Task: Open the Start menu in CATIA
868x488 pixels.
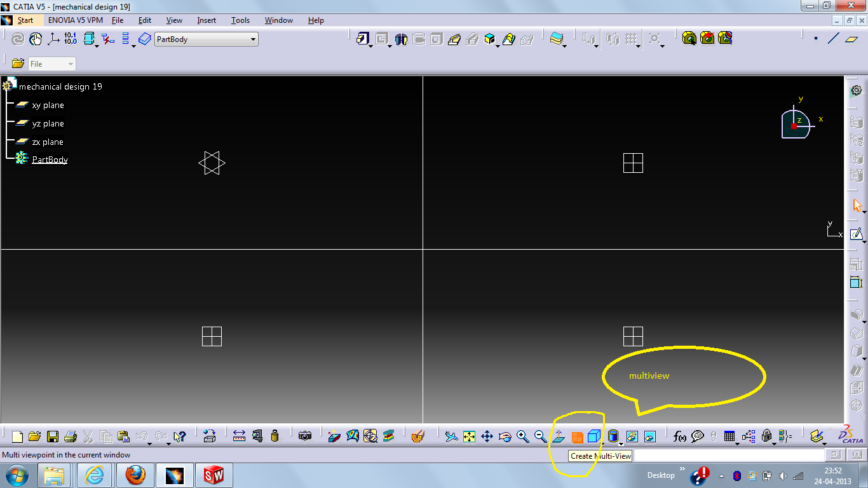Action: pyautogui.click(x=25, y=20)
